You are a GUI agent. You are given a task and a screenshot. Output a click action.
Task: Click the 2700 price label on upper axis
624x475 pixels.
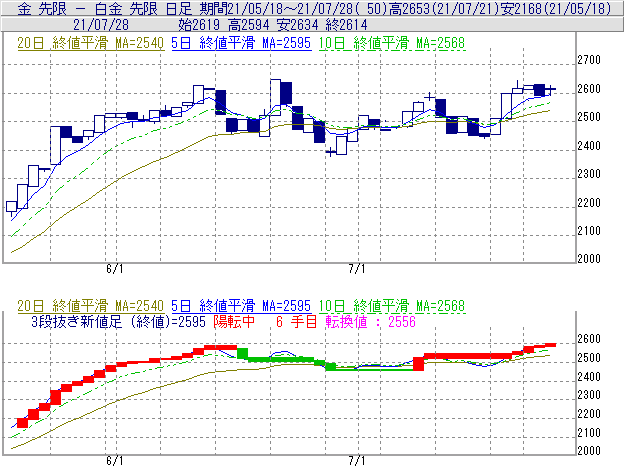point(589,60)
